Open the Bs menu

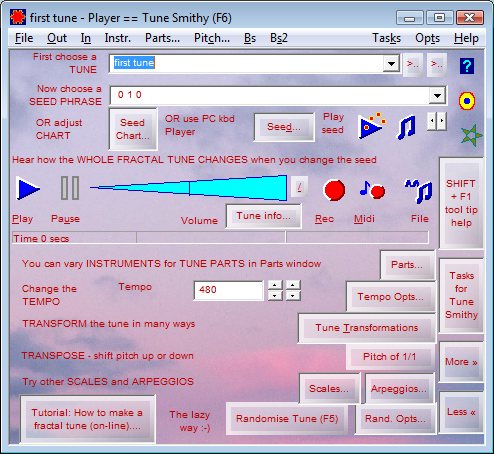click(x=250, y=38)
